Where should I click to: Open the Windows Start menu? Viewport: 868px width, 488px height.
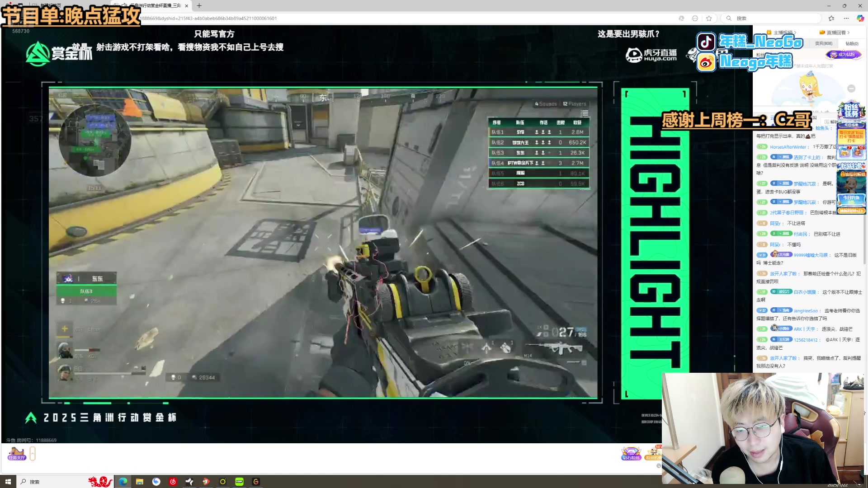coord(8,482)
